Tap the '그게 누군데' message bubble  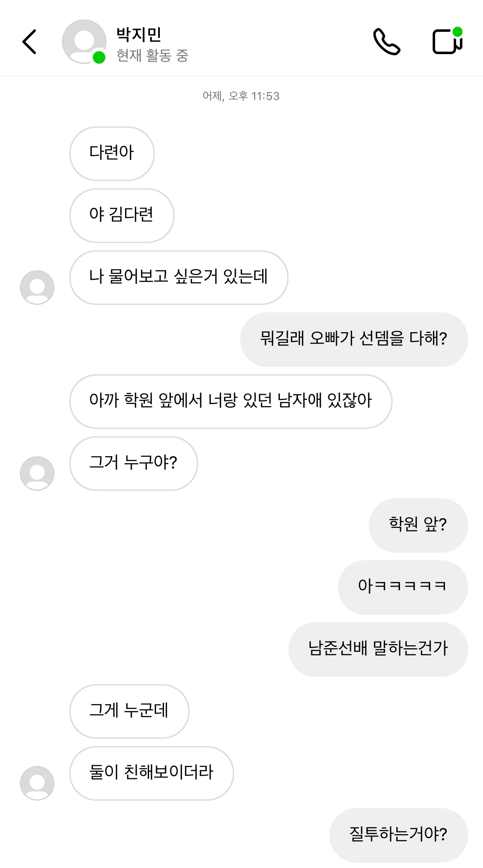click(x=129, y=711)
